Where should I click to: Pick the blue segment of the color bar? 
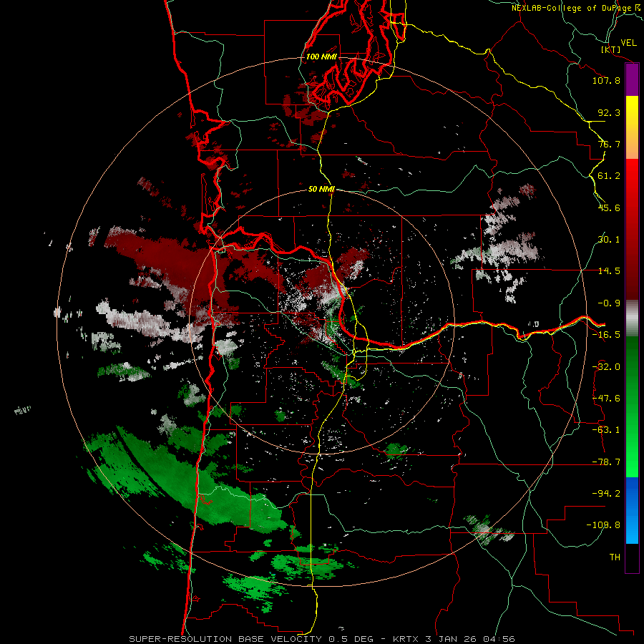(x=632, y=510)
